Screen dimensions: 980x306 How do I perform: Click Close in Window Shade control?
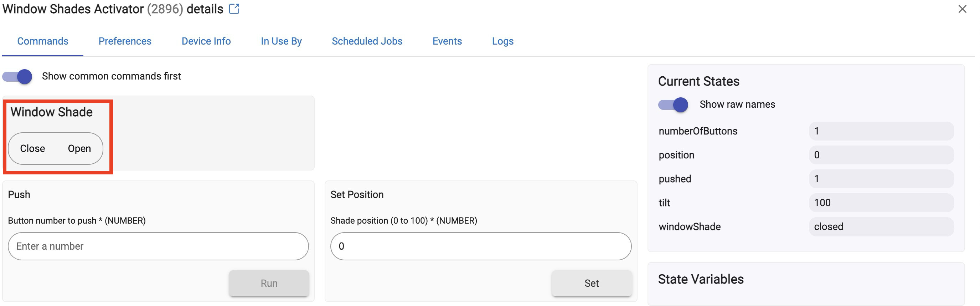pyautogui.click(x=32, y=148)
